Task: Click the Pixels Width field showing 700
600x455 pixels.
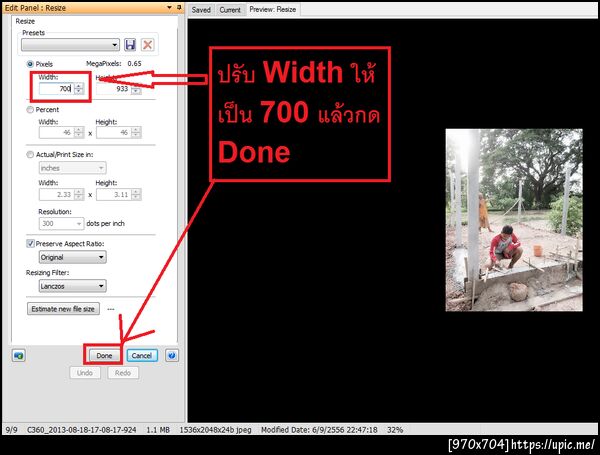Action: [57, 89]
